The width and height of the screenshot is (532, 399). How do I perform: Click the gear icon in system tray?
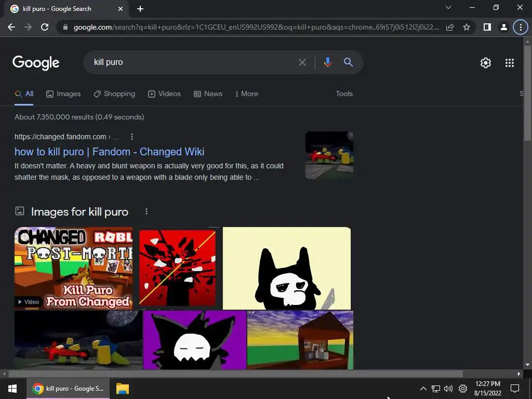463,389
